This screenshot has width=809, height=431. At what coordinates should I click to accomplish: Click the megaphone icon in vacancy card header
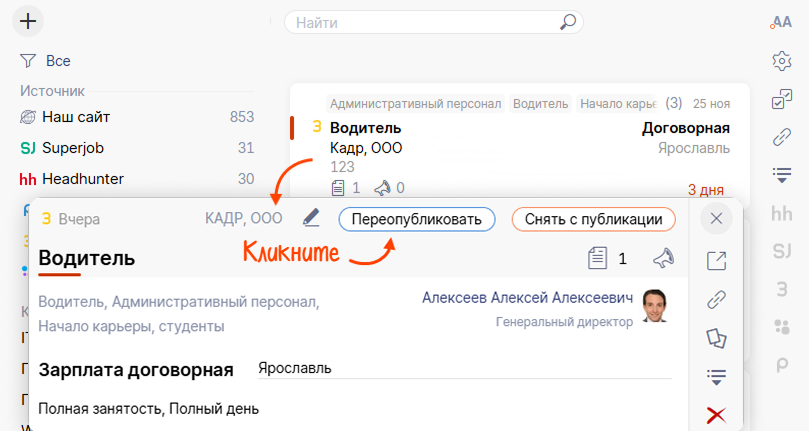(x=663, y=259)
